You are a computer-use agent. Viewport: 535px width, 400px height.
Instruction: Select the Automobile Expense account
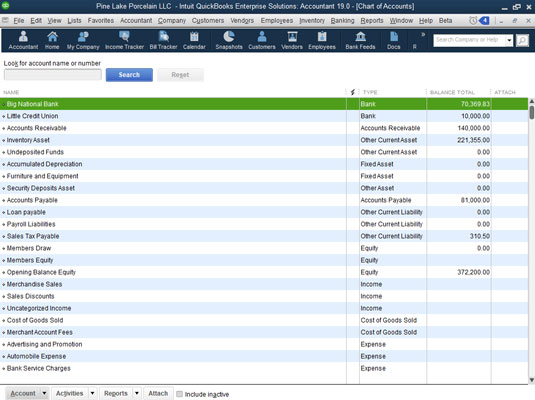264,356
